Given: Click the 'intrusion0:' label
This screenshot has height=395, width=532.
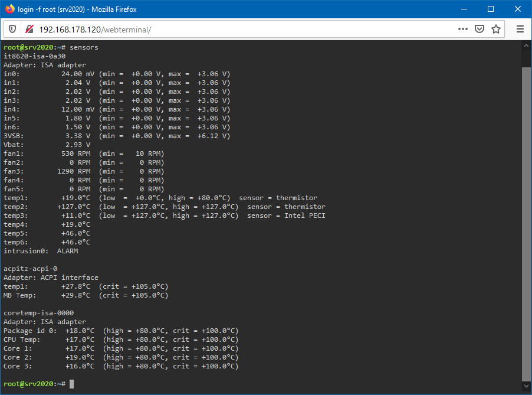Looking at the screenshot, I should coord(26,251).
